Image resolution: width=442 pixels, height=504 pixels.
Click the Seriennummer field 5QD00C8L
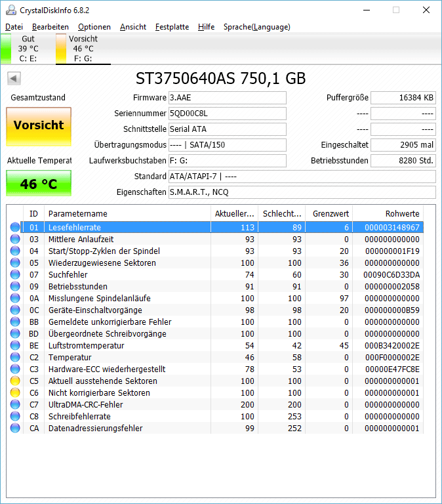(x=228, y=114)
